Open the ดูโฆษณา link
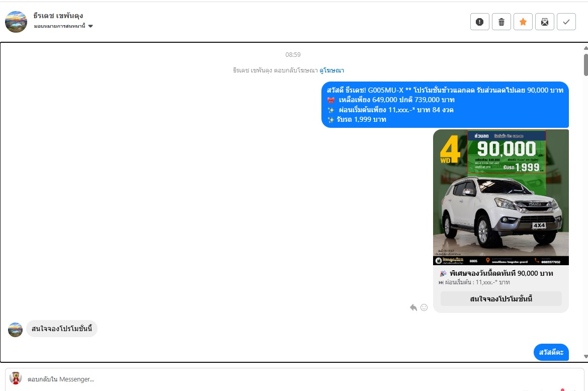 point(331,70)
